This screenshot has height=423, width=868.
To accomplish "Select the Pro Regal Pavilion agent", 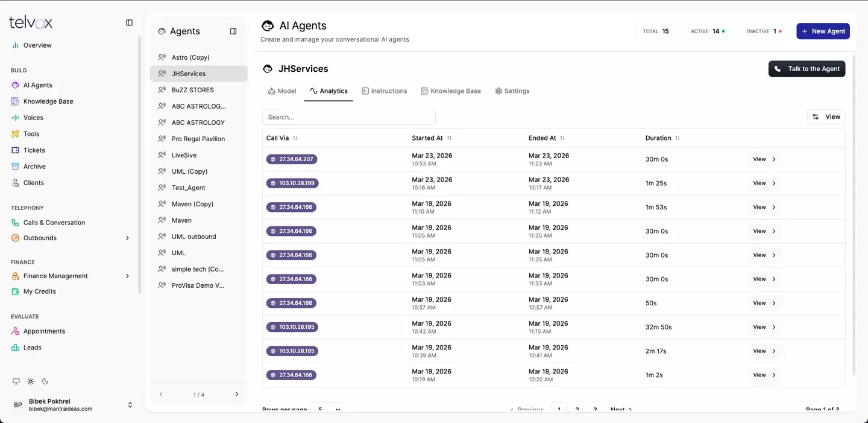I will pyautogui.click(x=199, y=139).
